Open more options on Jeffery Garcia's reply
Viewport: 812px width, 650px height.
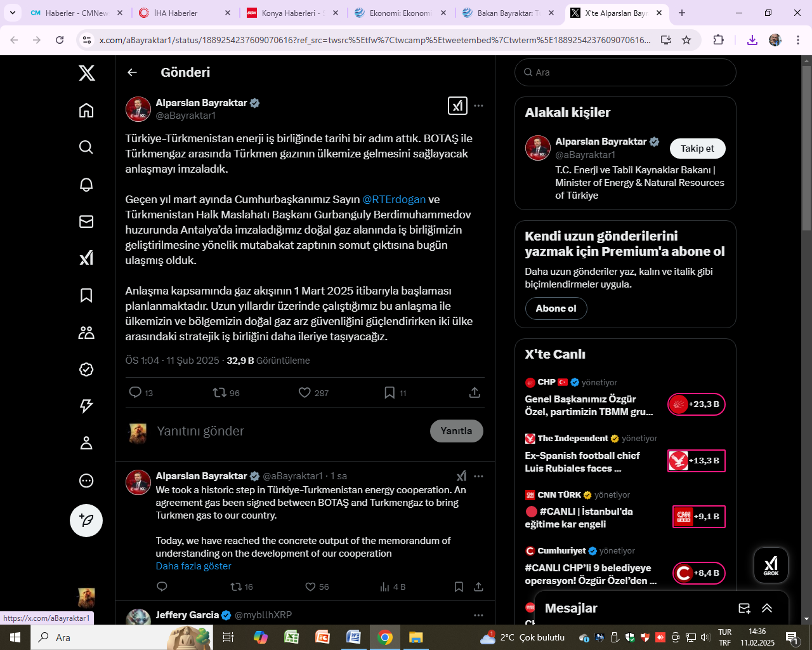pyautogui.click(x=478, y=615)
